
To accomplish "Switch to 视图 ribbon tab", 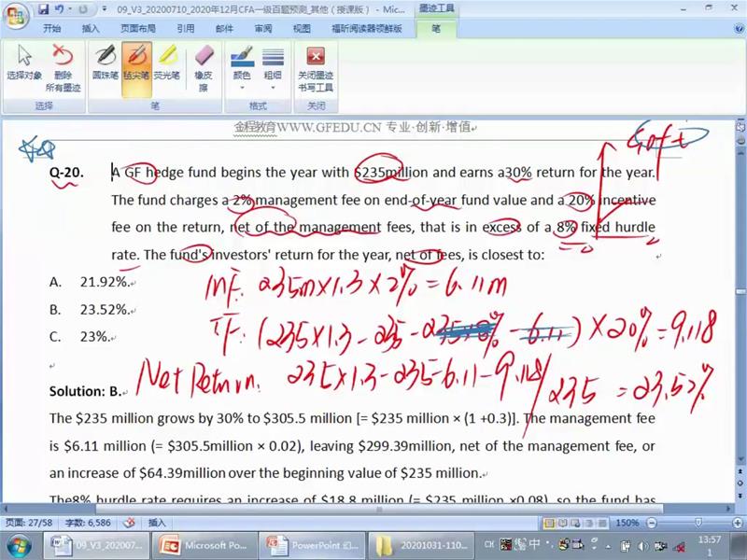I will [x=302, y=29].
